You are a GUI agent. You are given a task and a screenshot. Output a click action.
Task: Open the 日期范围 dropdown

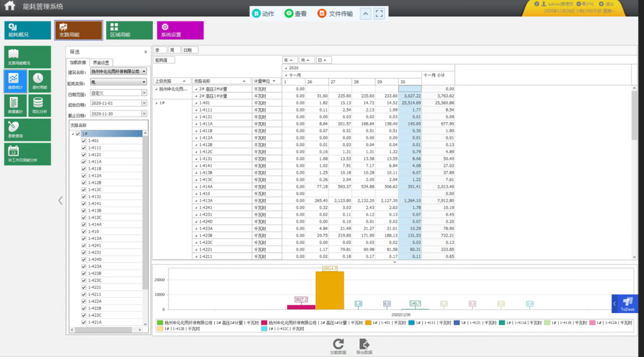point(119,93)
